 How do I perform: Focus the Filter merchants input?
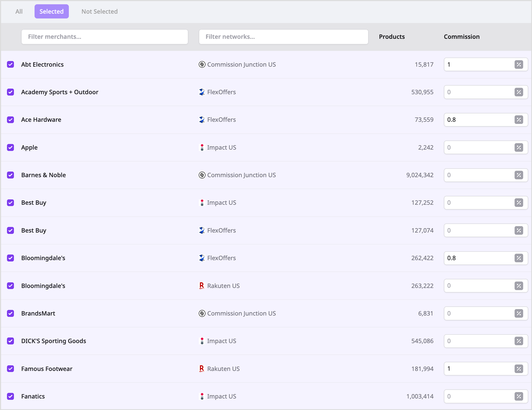click(104, 37)
